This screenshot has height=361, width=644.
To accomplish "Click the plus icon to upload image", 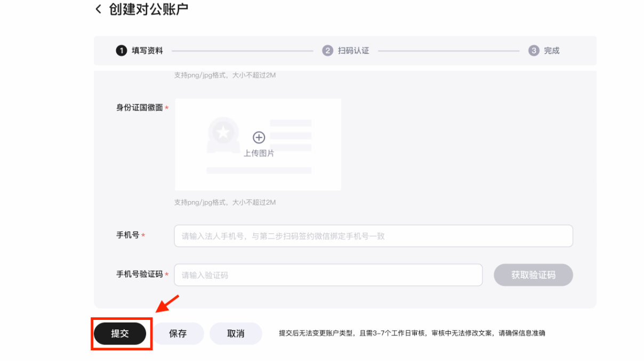I will (259, 138).
